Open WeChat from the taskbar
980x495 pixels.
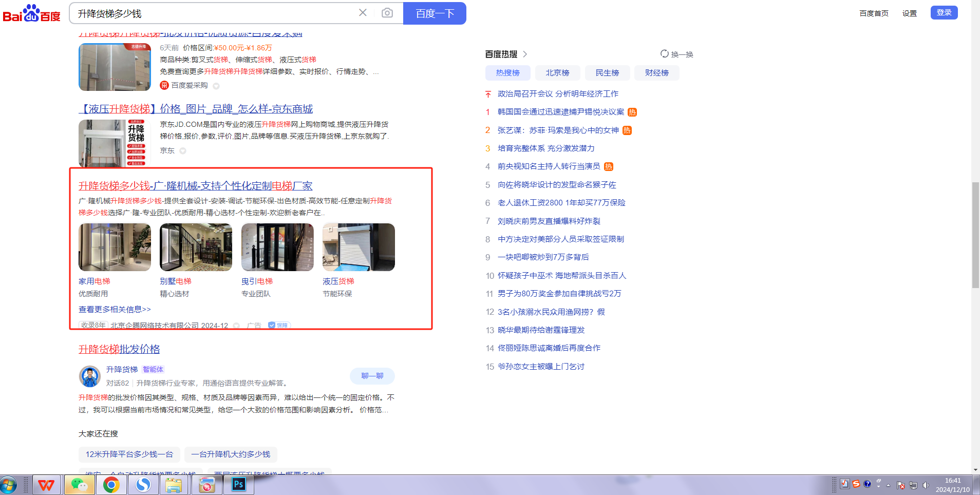pyautogui.click(x=79, y=485)
